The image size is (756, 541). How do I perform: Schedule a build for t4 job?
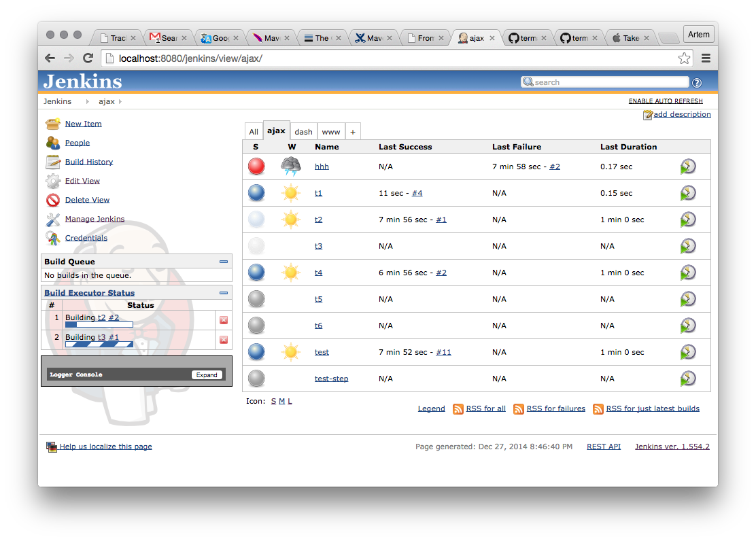[x=688, y=273]
